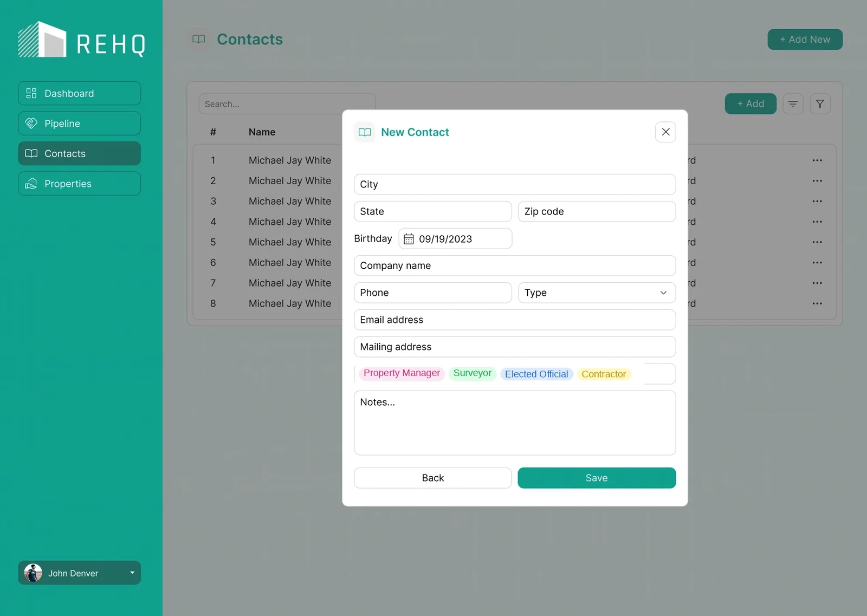Open Dashboard in the sidebar

pyautogui.click(x=79, y=93)
